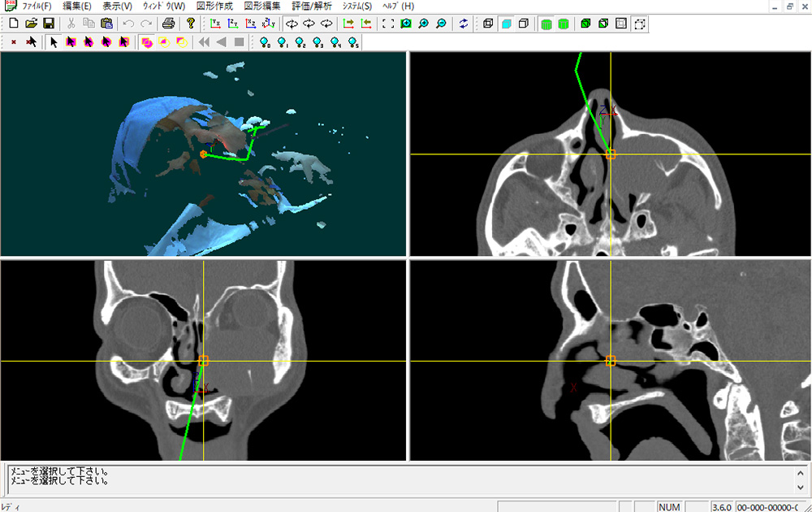
Task: Click the second rotate-view icon
Action: pyautogui.click(x=309, y=24)
